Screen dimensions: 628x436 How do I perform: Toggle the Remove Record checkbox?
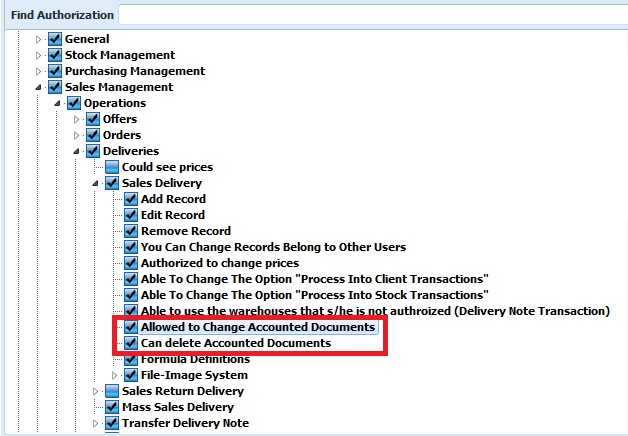tap(131, 231)
